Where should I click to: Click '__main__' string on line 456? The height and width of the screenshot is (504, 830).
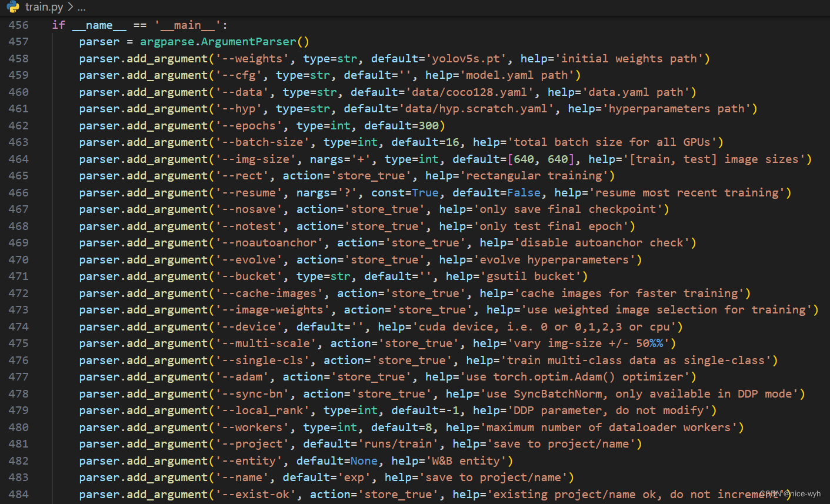(x=188, y=25)
